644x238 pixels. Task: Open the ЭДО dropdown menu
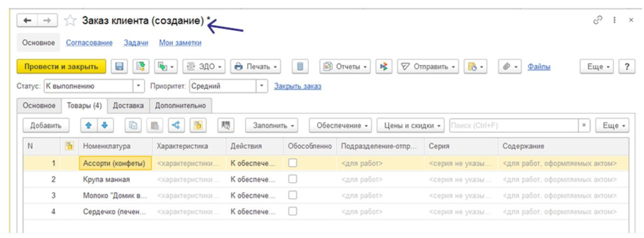coord(204,67)
